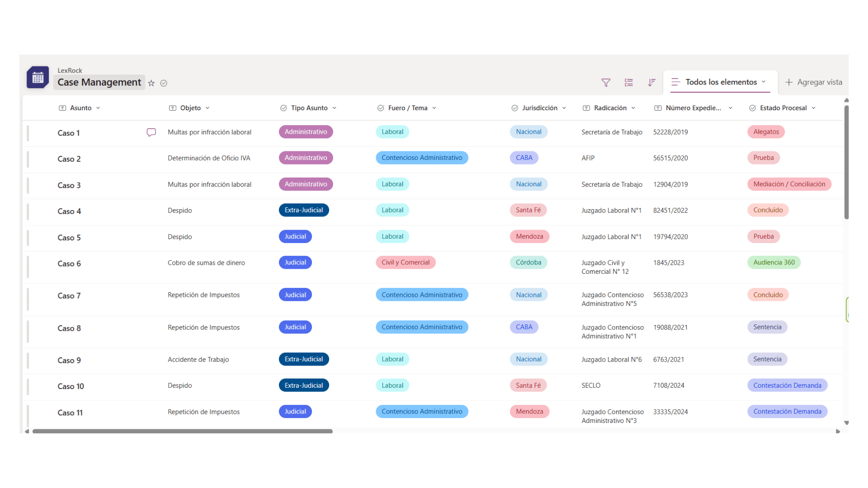868x488 pixels.
Task: Click the checkmark status icon beside title
Action: point(164,83)
